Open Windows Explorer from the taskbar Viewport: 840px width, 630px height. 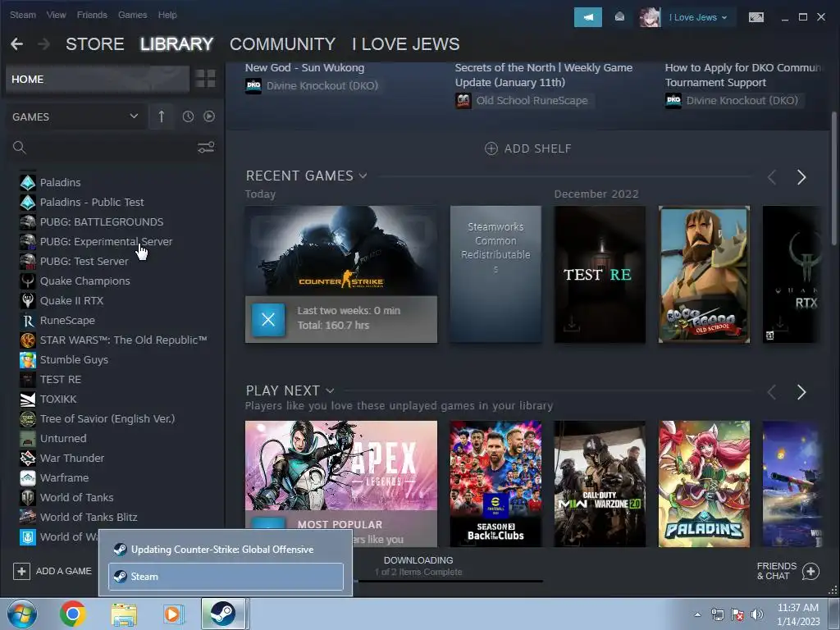124,614
